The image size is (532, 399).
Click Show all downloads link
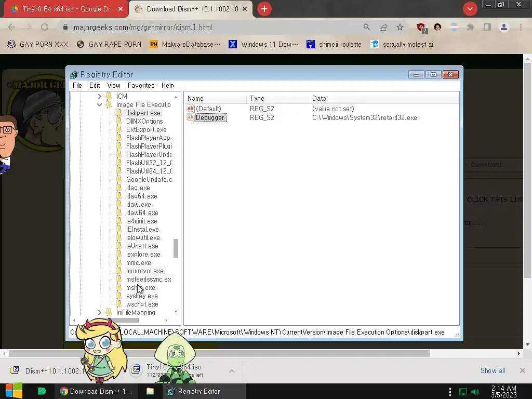tap(493, 370)
